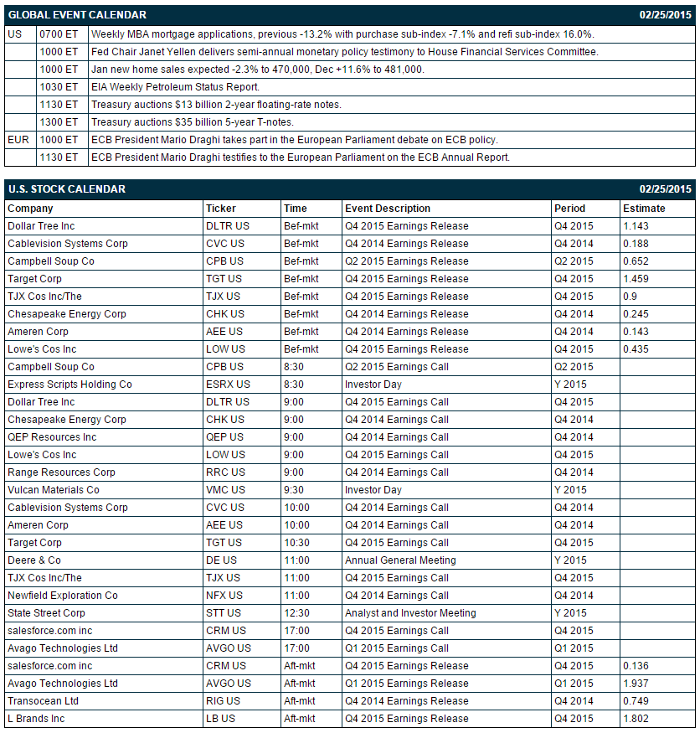Select the Annual General Meeting event
The width and height of the screenshot is (700, 733).
(400, 560)
